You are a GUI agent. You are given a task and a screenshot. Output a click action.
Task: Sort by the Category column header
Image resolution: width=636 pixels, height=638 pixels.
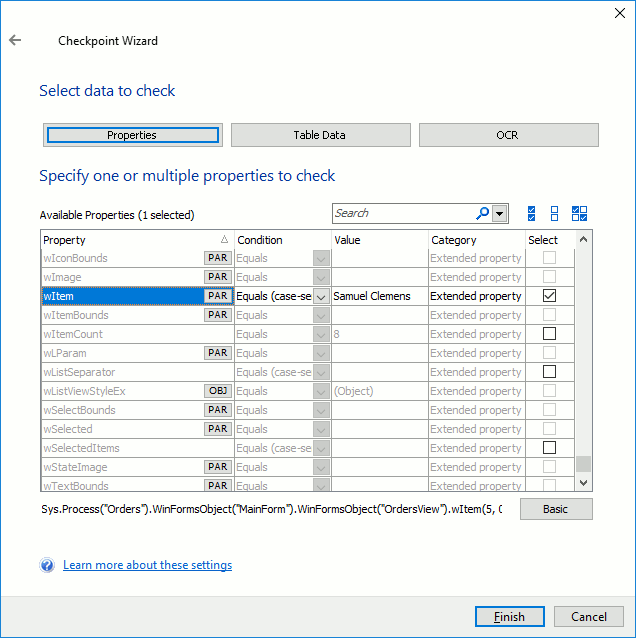click(477, 240)
